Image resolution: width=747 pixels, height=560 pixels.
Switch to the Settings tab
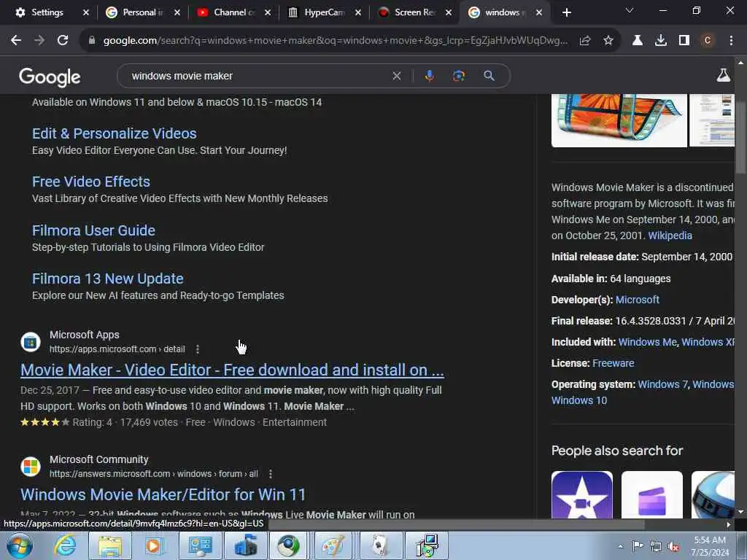click(47, 12)
